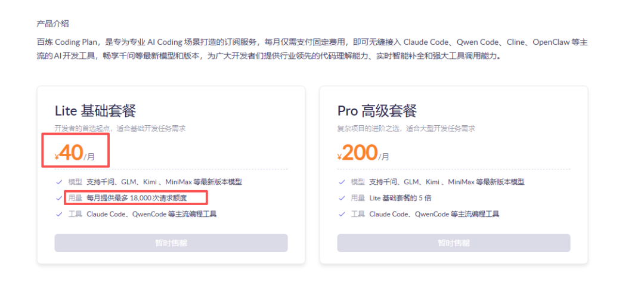The image size is (644, 282).
Task: Click checkmark beside Lite 模型 feature
Action: pos(59,182)
